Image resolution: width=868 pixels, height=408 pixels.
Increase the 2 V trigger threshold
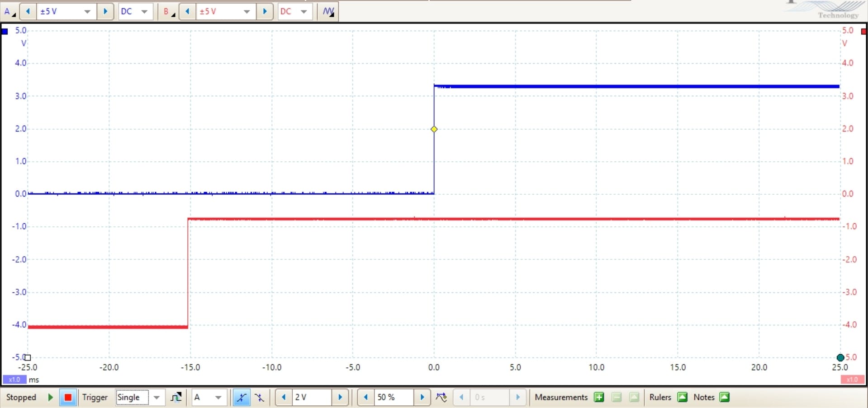pyautogui.click(x=340, y=398)
